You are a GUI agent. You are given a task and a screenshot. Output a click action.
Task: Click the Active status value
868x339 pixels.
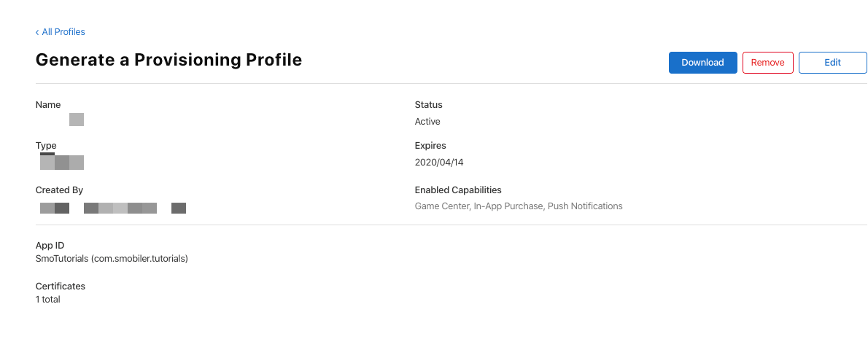[427, 122]
